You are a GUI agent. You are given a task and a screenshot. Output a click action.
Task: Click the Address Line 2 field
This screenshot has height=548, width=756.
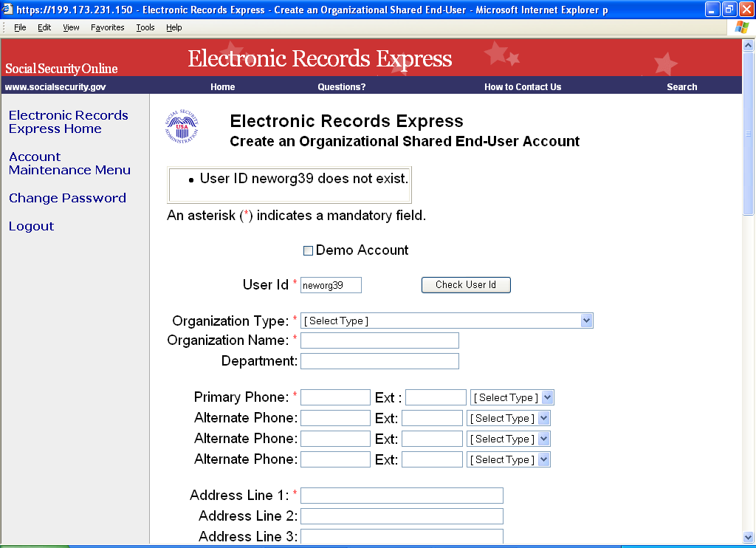[x=402, y=516]
